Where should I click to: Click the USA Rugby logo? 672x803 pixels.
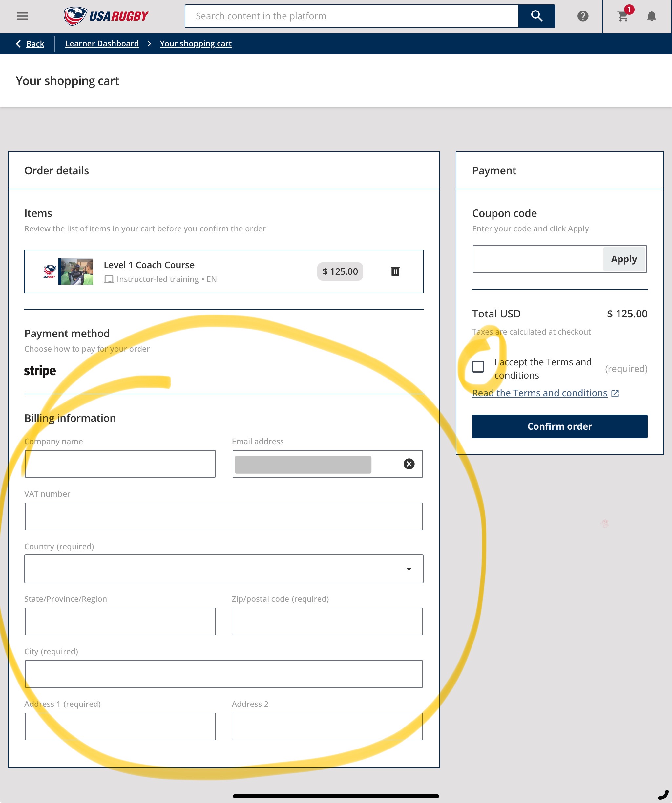[106, 16]
